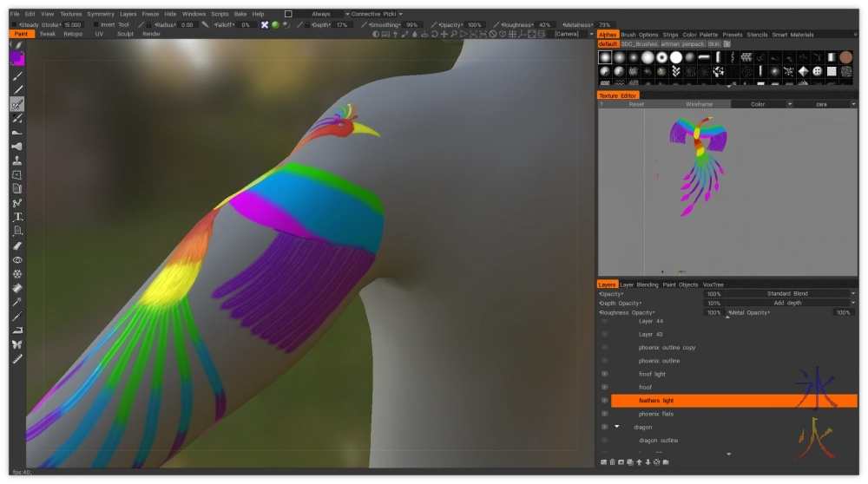Switch to the Sculpt room tab
This screenshot has height=484, width=868.
pyautogui.click(x=125, y=34)
